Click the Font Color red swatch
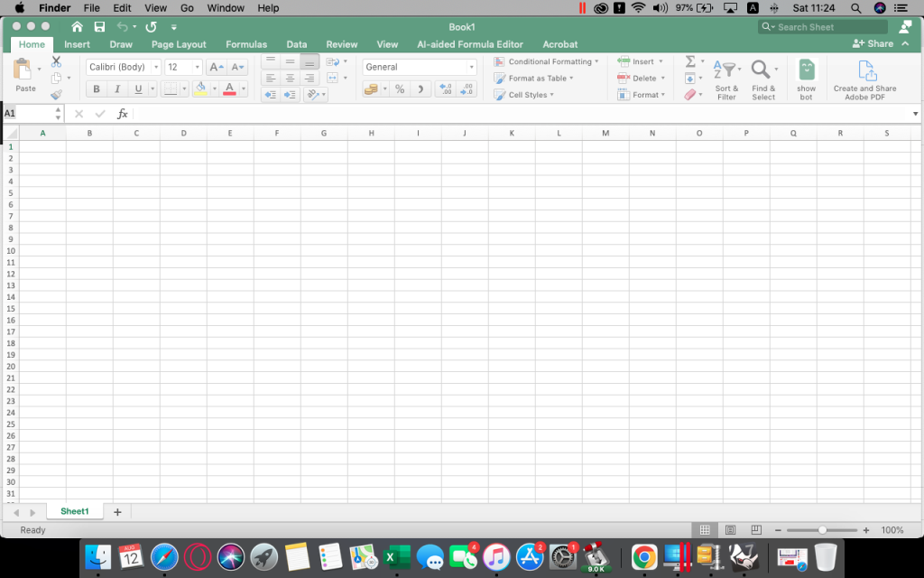This screenshot has width=924, height=578. [229, 89]
